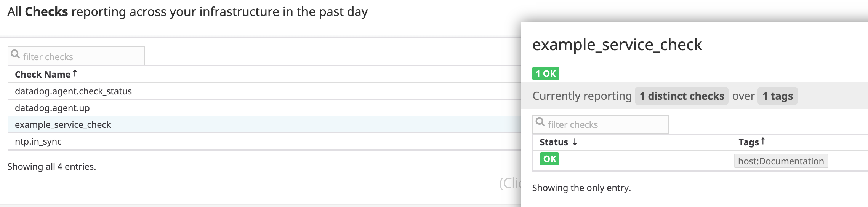868x207 pixels.
Task: Click the search icon in left filter box
Action: click(15, 54)
